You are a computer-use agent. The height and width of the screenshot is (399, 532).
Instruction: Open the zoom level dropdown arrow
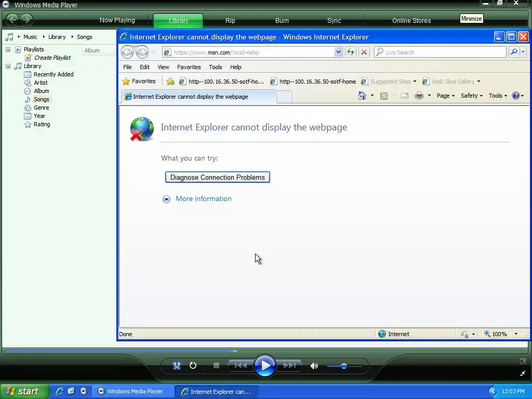pyautogui.click(x=516, y=334)
